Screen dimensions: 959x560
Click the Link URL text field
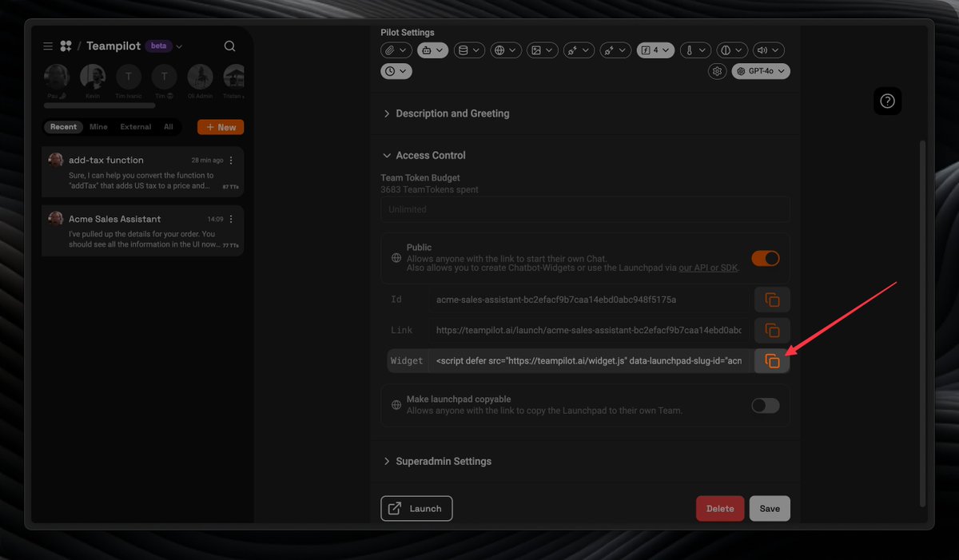pos(589,330)
